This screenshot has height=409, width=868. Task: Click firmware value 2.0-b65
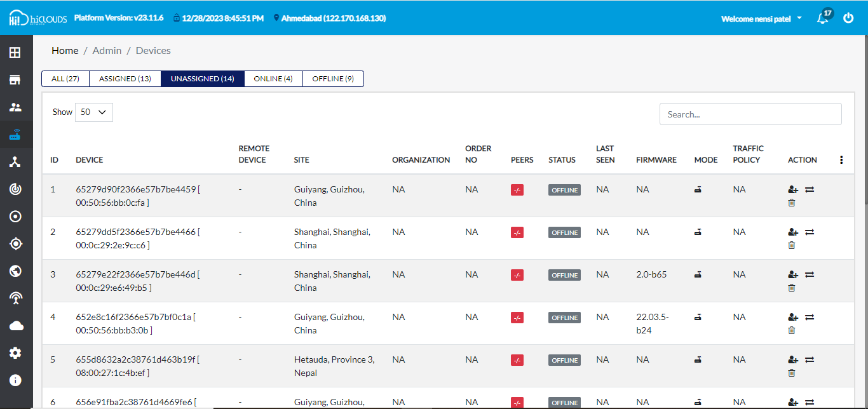click(651, 274)
